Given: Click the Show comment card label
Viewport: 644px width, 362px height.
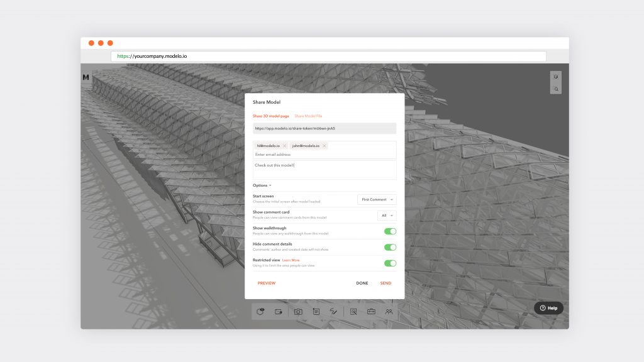Looking at the screenshot, I should tap(271, 212).
